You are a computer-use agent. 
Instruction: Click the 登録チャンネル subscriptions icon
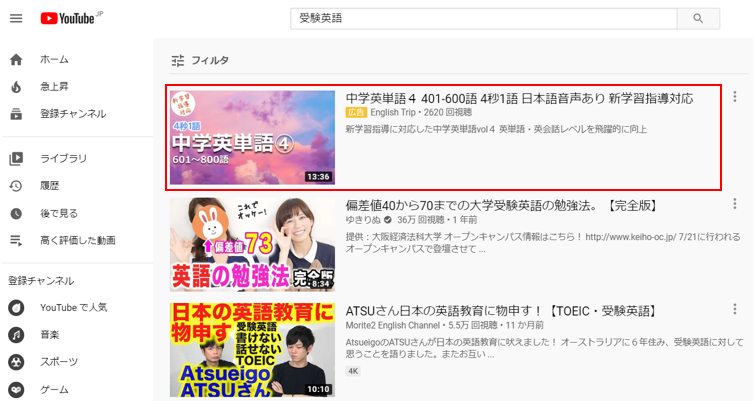pyautogui.click(x=16, y=114)
